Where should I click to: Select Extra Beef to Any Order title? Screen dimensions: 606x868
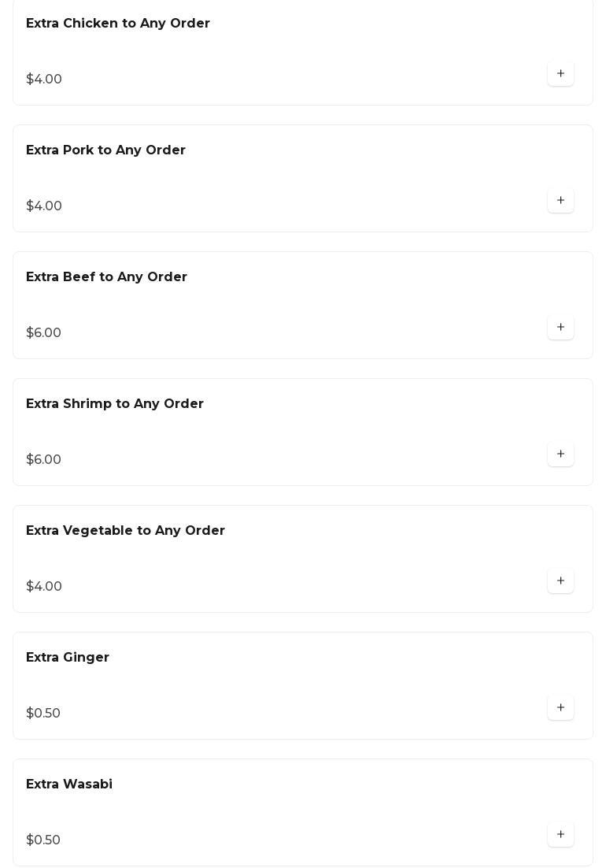click(106, 277)
